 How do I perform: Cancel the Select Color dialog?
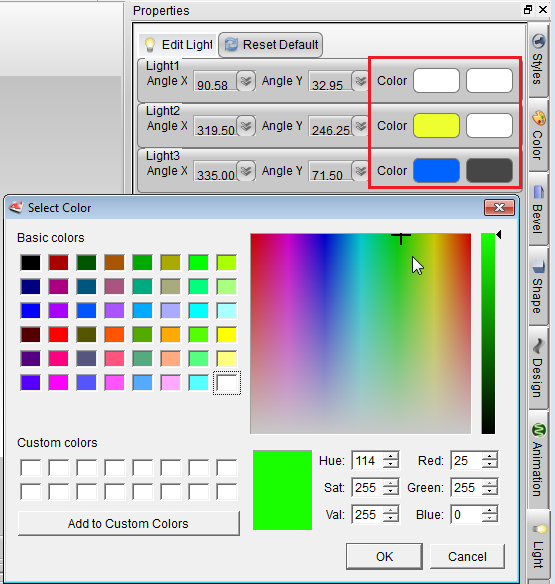(467, 556)
